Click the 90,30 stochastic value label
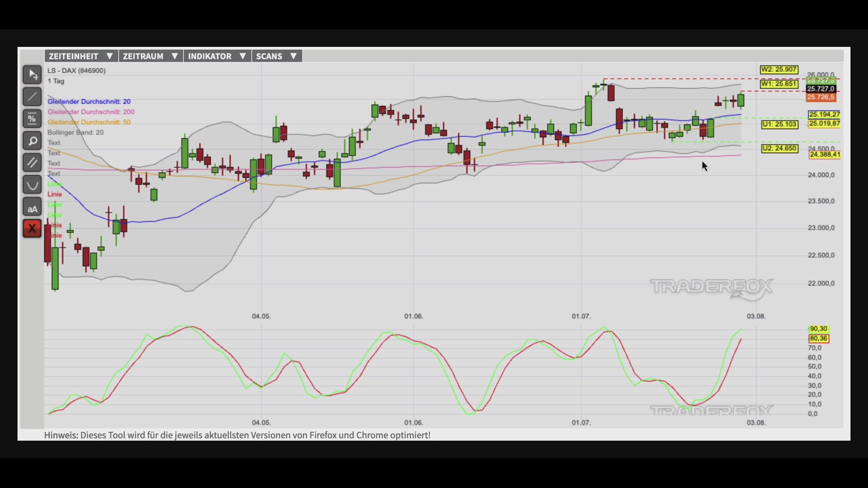 point(819,329)
